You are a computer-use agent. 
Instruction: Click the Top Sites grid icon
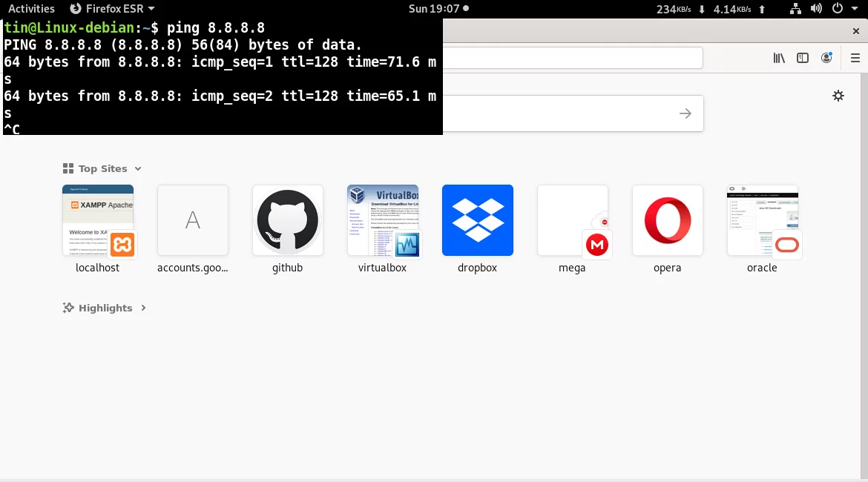(68, 168)
